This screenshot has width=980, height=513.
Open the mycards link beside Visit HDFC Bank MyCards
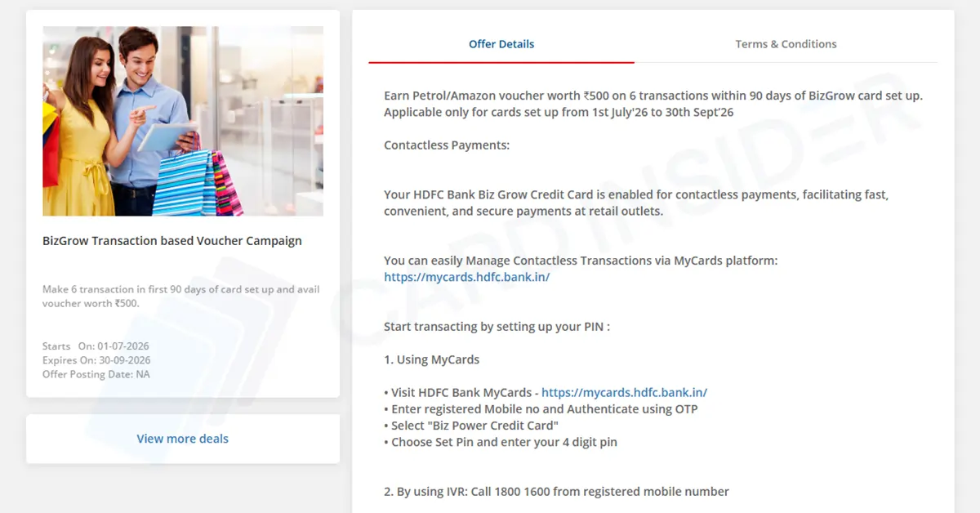pos(624,392)
